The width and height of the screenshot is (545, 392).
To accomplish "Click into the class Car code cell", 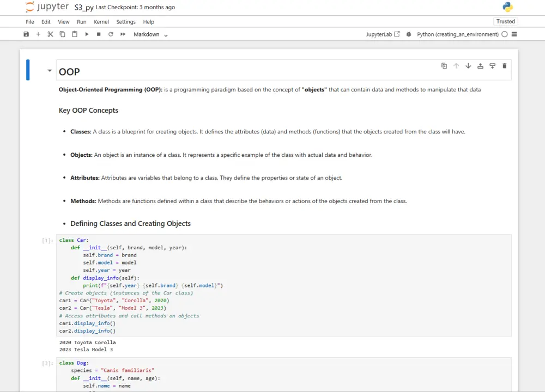I will point(283,285).
